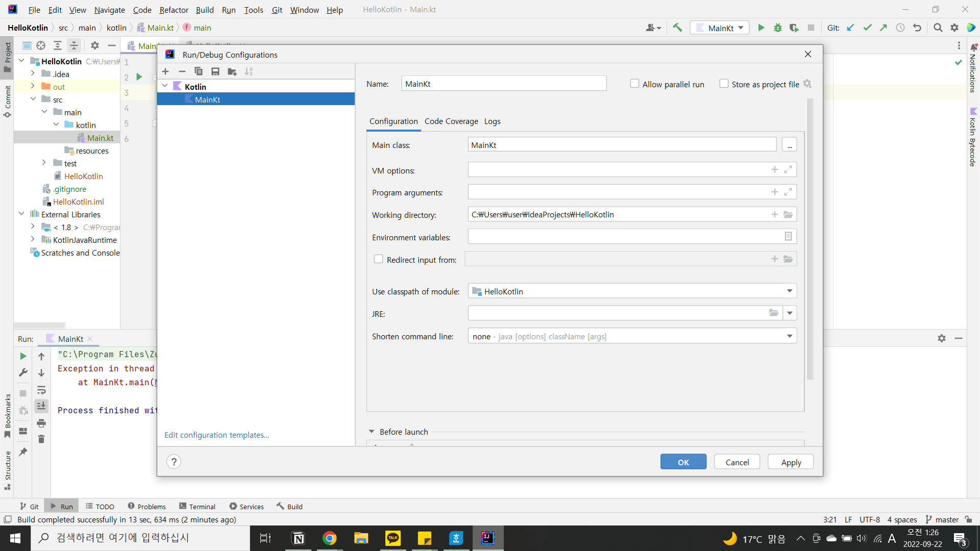The height and width of the screenshot is (551, 980).
Task: Click the master Git branch widget in the status bar
Action: [942, 519]
